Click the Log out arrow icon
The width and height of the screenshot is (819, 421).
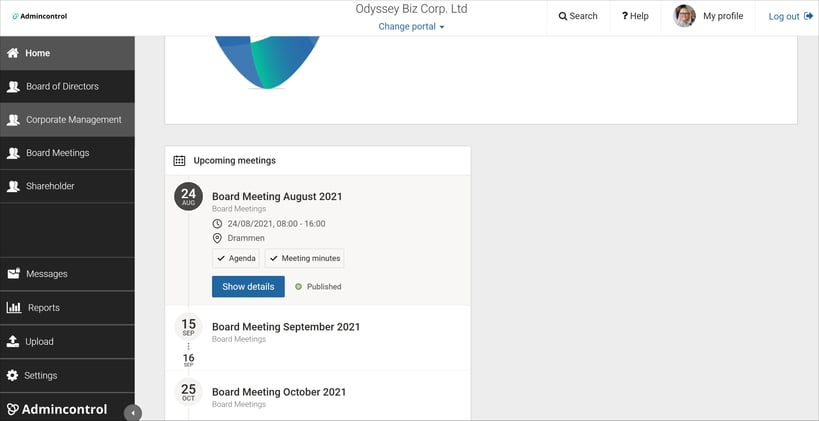coord(809,17)
